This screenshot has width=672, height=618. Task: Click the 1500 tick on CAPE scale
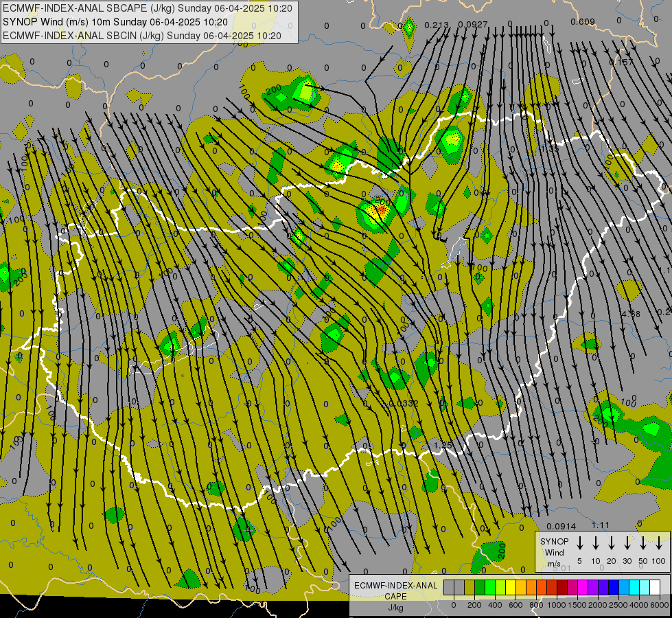577,605
